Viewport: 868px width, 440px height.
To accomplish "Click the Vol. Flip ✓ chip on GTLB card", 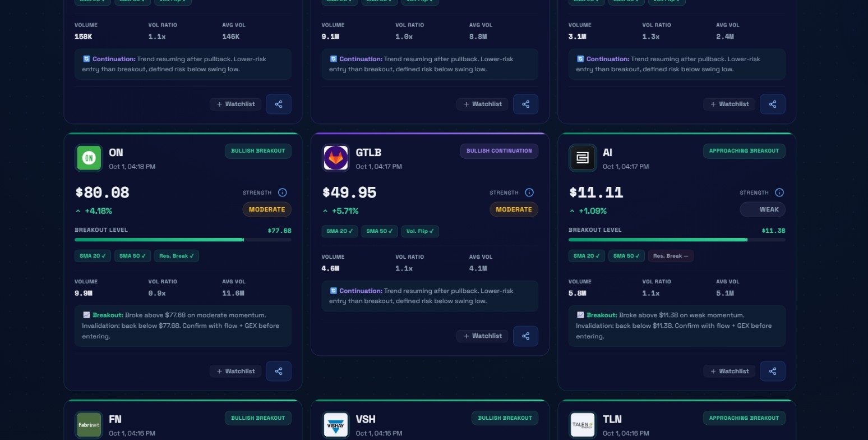I will point(420,231).
